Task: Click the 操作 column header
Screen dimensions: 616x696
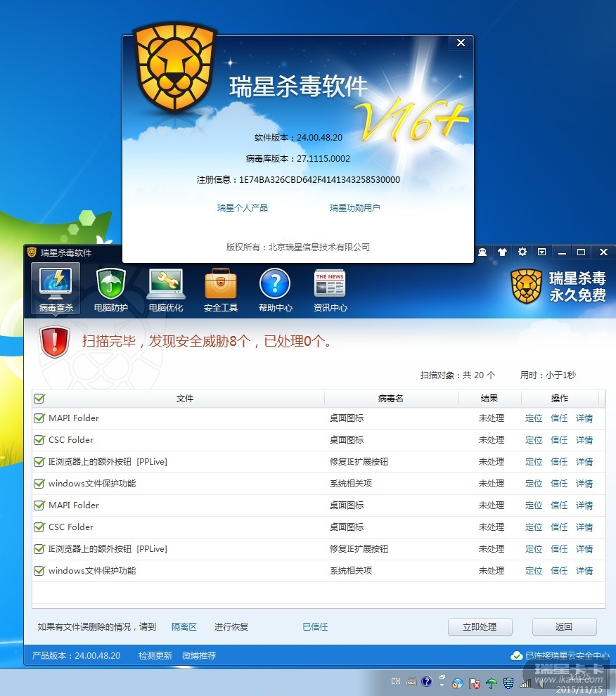Action: pyautogui.click(x=560, y=398)
